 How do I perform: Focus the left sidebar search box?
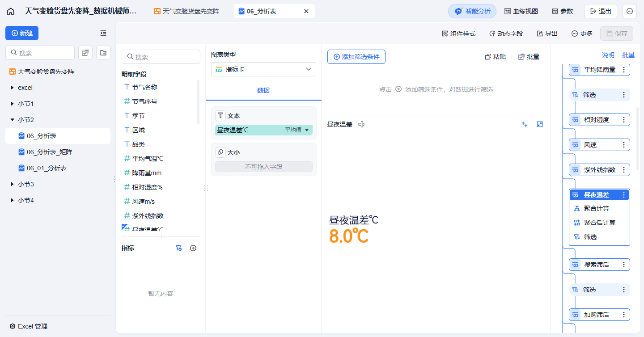coord(40,53)
